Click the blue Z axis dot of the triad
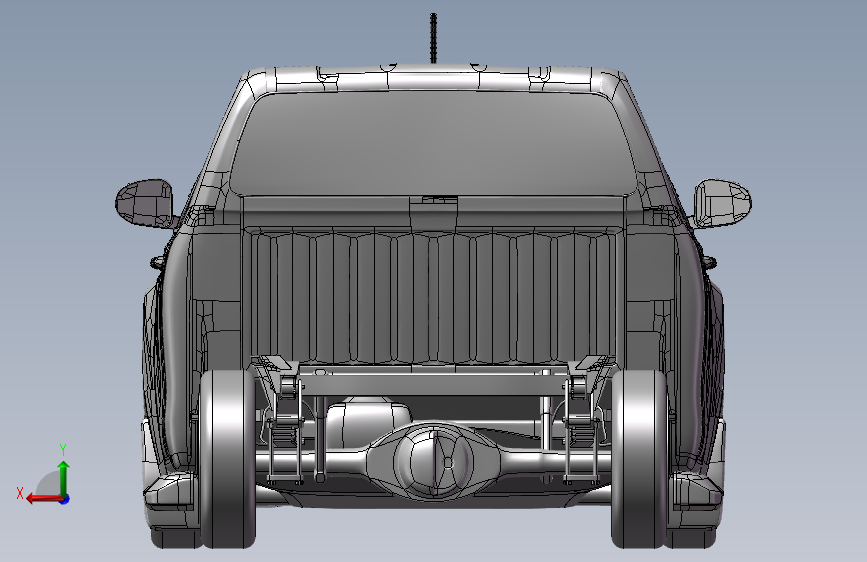 click(x=65, y=499)
